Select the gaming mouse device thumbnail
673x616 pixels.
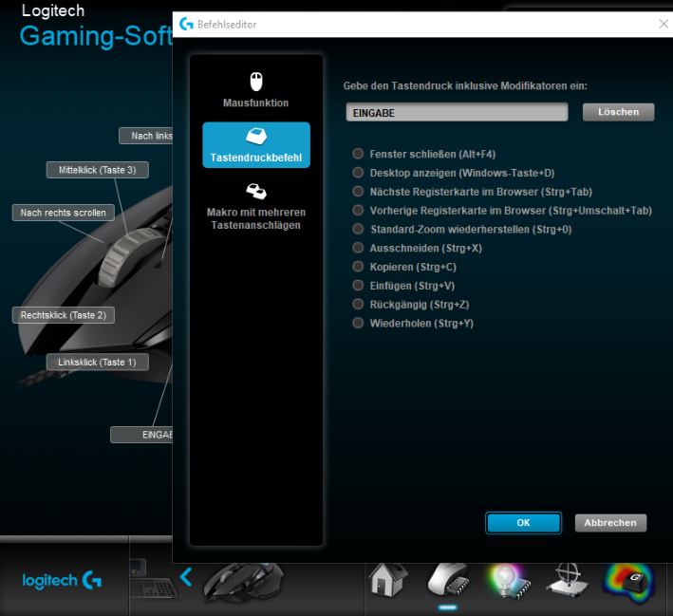click(243, 582)
